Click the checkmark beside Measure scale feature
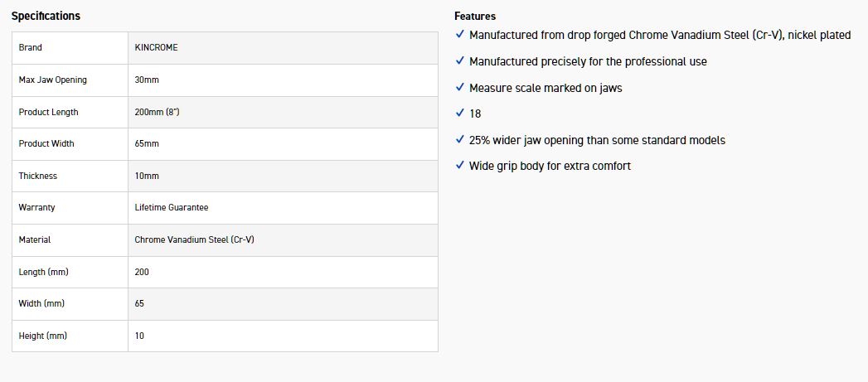The height and width of the screenshot is (382, 868). (x=460, y=87)
